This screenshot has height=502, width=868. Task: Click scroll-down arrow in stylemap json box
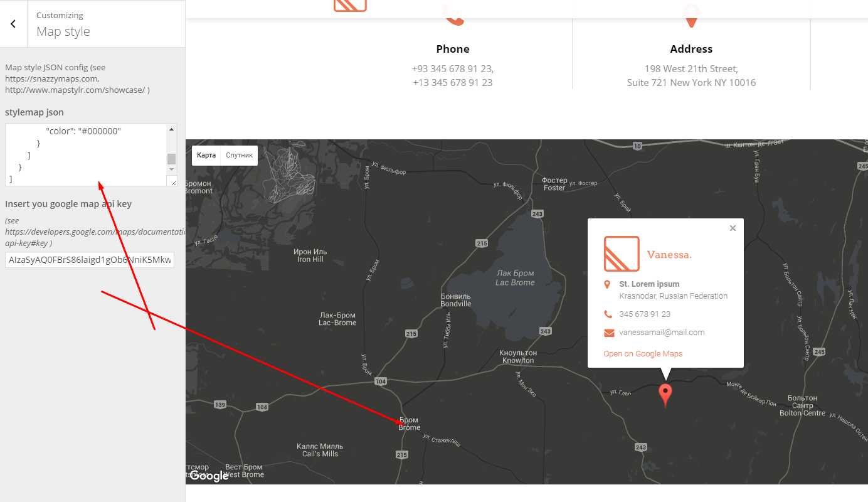[171, 169]
